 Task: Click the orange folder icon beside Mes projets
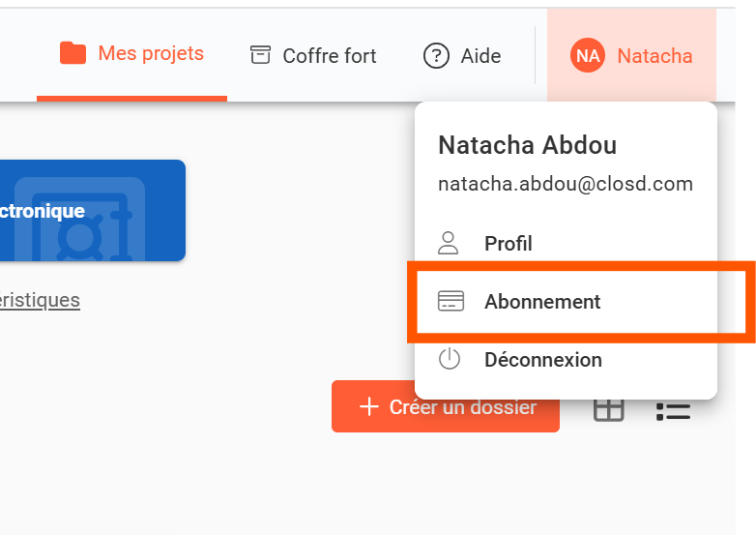click(x=73, y=53)
